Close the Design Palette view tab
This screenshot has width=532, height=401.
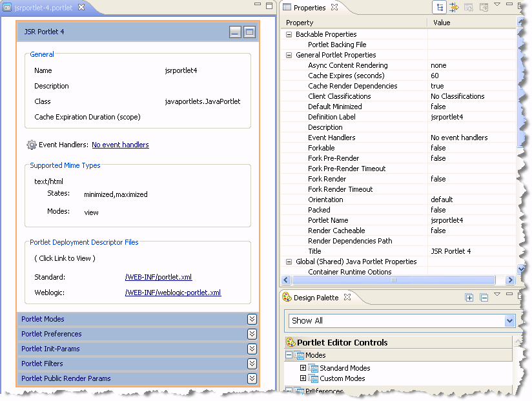(x=347, y=297)
